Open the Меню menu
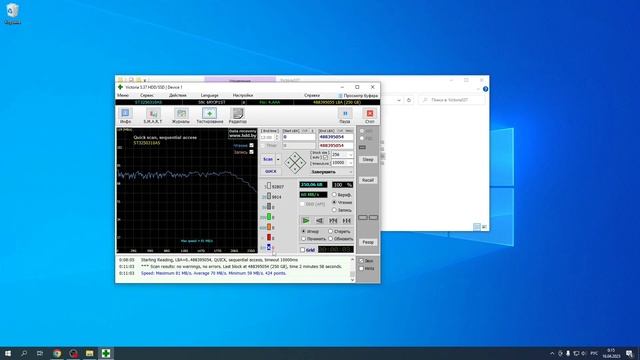Image resolution: width=640 pixels, height=360 pixels. click(x=122, y=96)
